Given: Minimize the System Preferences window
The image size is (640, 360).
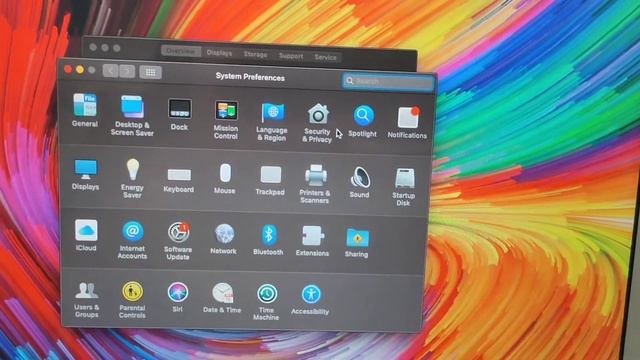Looking at the screenshot, I should coord(80,69).
